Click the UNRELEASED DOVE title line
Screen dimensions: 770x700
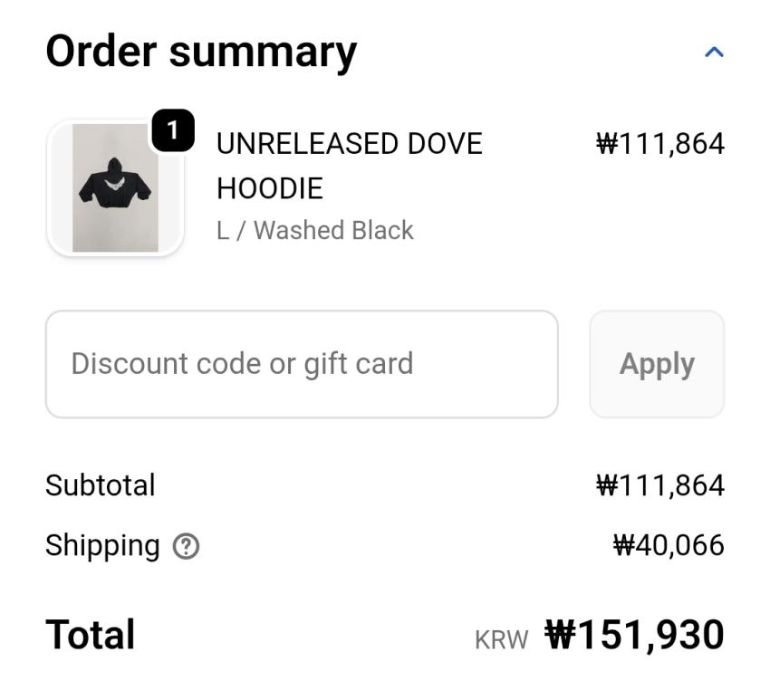(x=349, y=144)
